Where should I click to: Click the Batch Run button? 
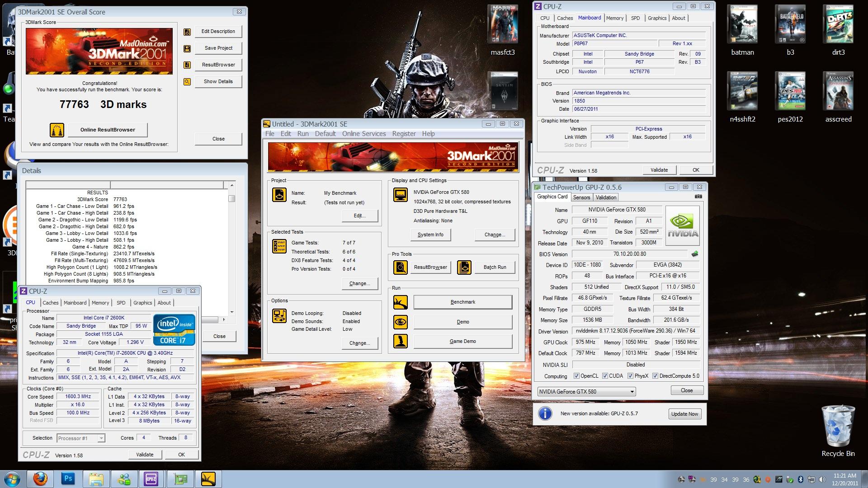[495, 267]
